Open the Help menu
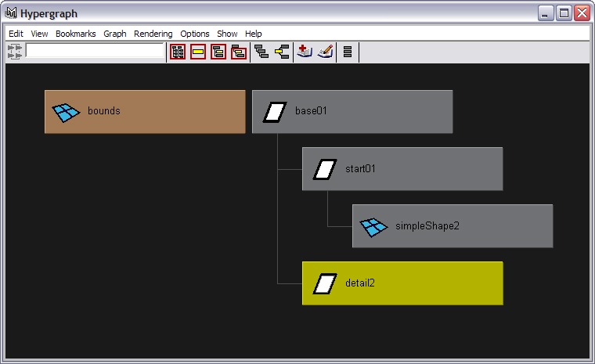Screen dimensions: 595x364 click(x=254, y=34)
